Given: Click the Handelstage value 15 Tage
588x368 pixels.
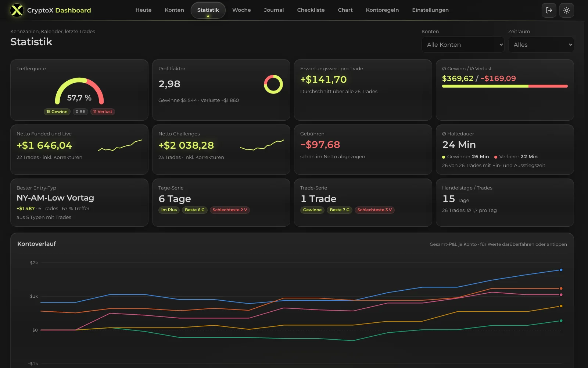Looking at the screenshot, I should click(456, 199).
